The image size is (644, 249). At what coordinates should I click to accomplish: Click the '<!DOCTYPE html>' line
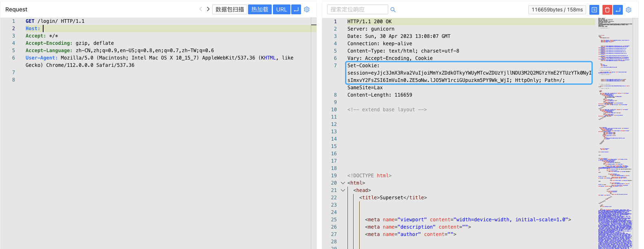point(369,176)
